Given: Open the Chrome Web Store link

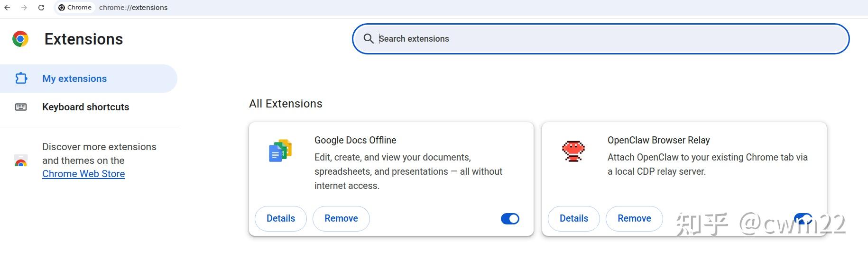Looking at the screenshot, I should tap(83, 174).
